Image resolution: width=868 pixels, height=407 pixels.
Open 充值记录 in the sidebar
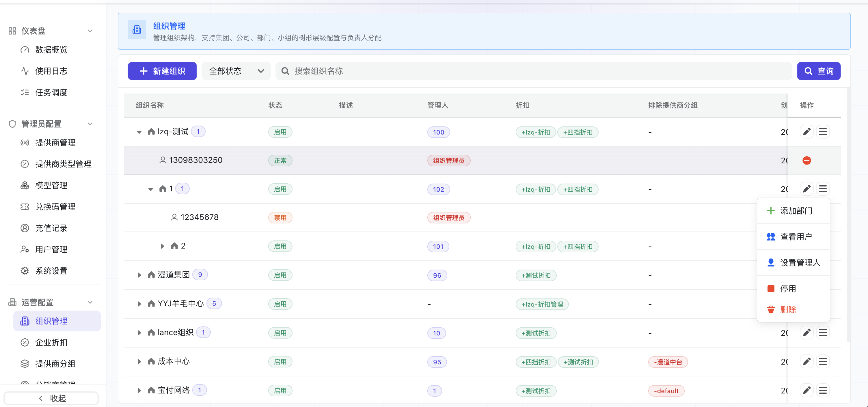point(51,228)
